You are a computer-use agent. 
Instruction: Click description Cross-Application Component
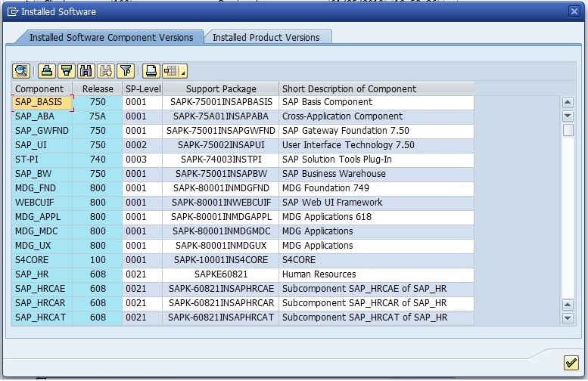tap(377, 116)
